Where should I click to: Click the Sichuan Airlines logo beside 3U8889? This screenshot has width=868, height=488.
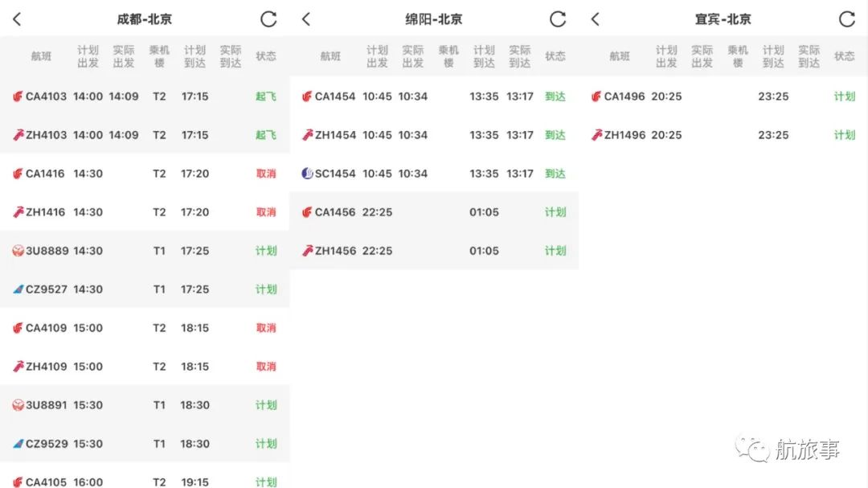point(18,251)
